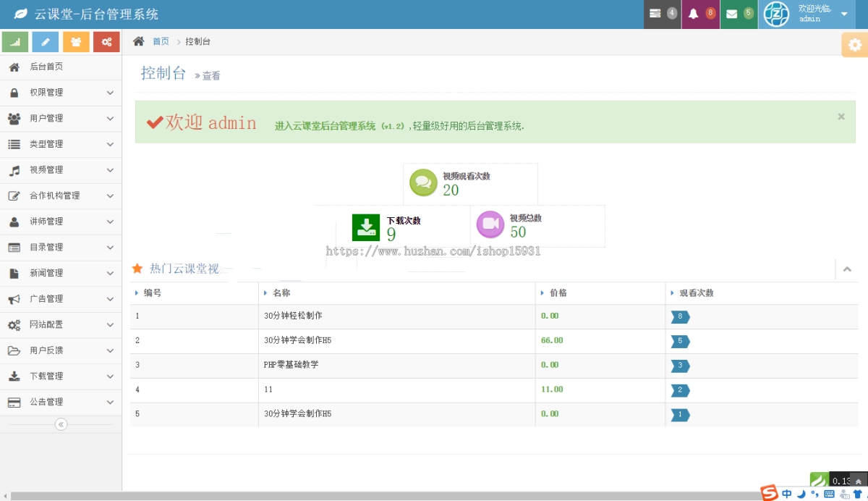Open the 公告管理 sidebar menu
This screenshot has height=501, width=868.
tap(61, 402)
